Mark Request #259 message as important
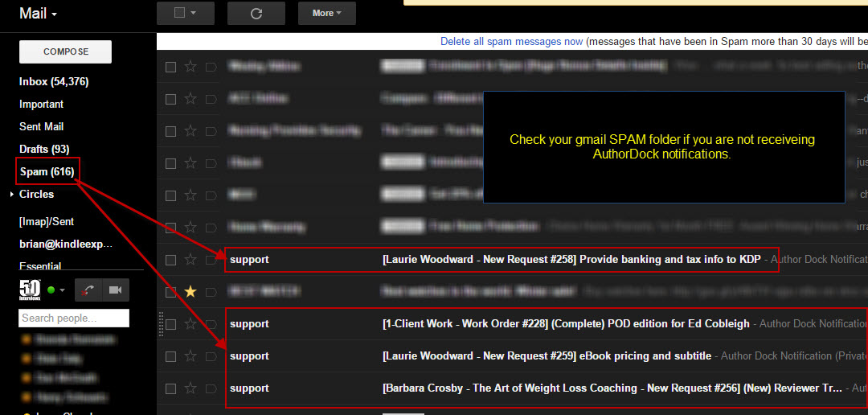This screenshot has width=868, height=415. [x=211, y=355]
